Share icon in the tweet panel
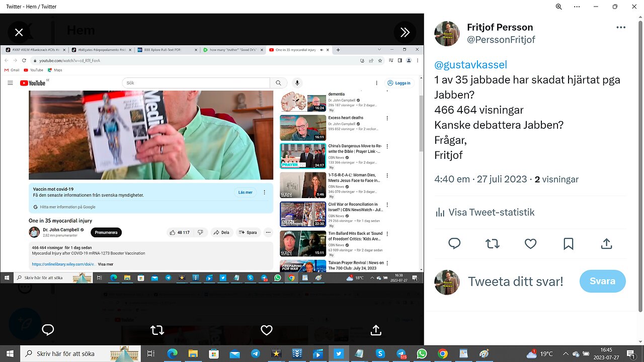 [607, 244]
